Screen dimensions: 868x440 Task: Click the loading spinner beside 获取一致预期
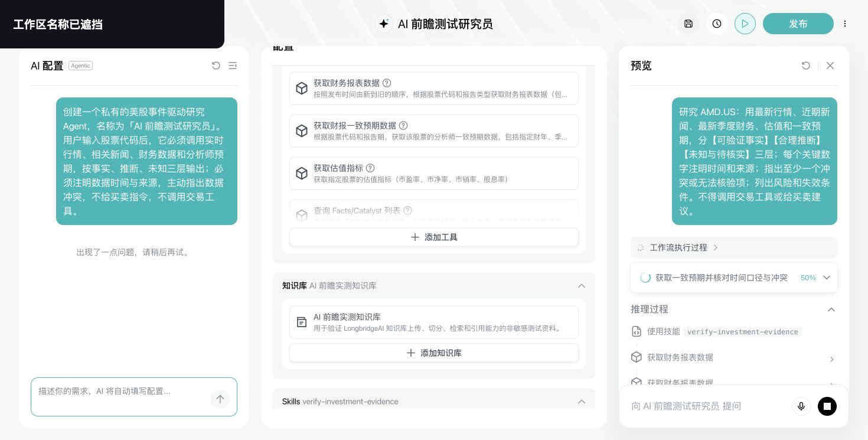645,278
